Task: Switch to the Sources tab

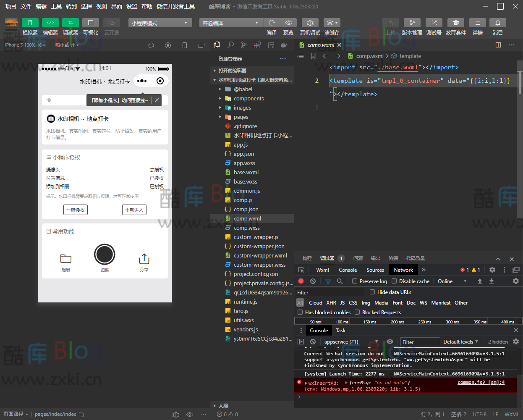Action: (375, 270)
